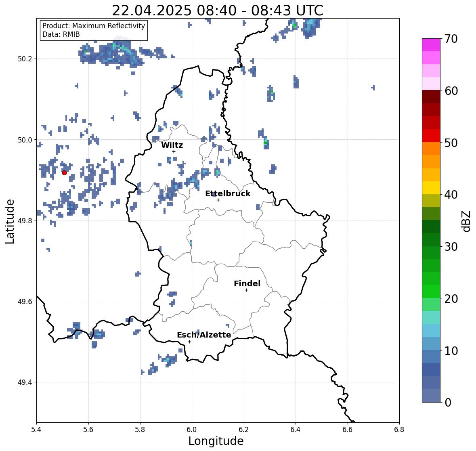Pick the magenta swatch at the colorbar top

click(x=431, y=45)
